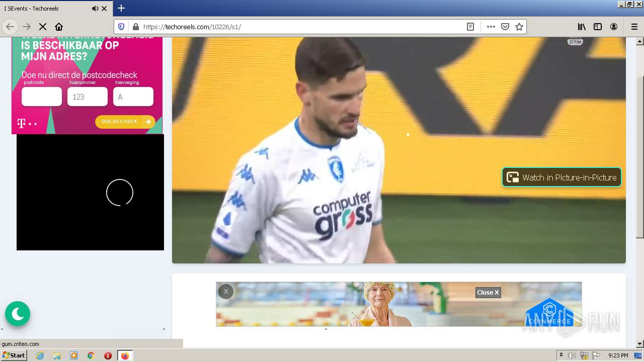Stop loading the page
The image size is (644, 362).
pyautogui.click(x=43, y=27)
